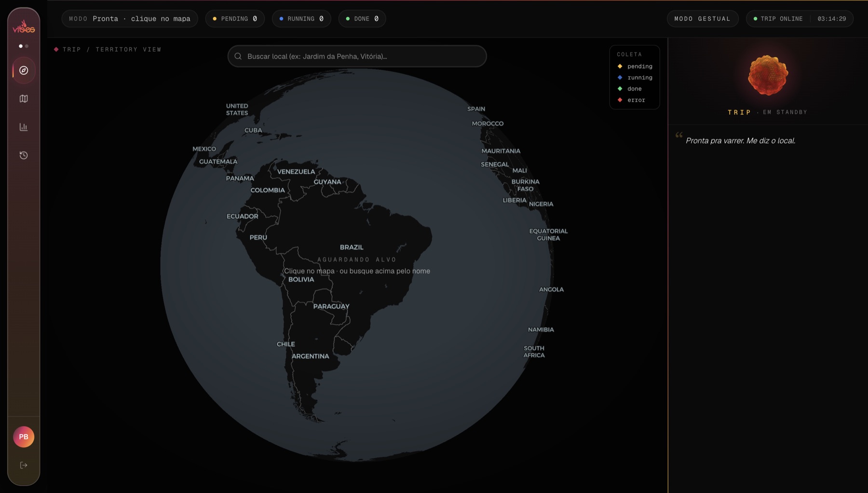Click the DONE 0 counter pill
This screenshot has width=868, height=493.
(x=362, y=19)
